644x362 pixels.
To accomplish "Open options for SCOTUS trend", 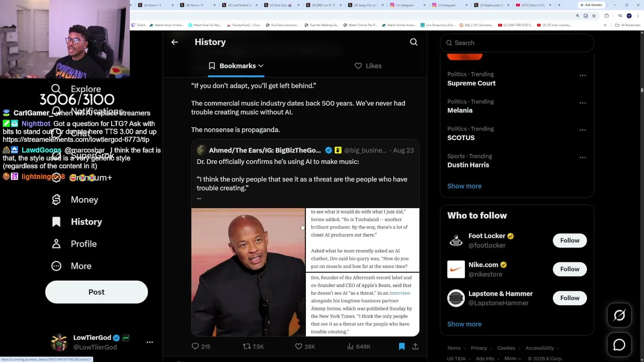I will (x=583, y=130).
